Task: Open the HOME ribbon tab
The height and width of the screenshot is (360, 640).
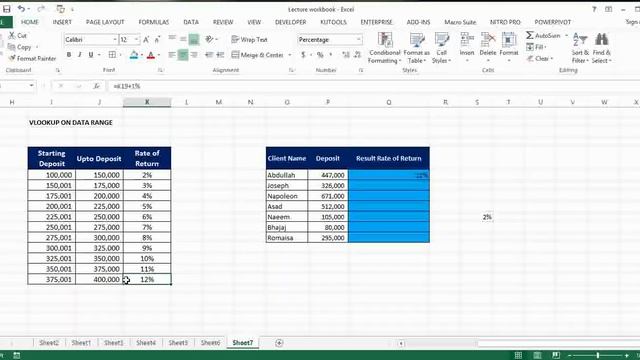Action: pyautogui.click(x=30, y=22)
